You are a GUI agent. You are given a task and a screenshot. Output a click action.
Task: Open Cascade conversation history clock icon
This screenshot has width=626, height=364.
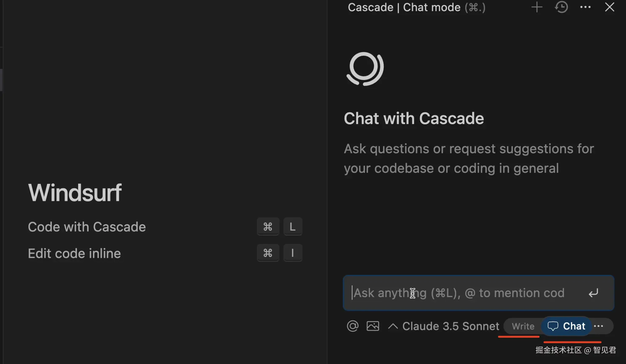click(561, 7)
